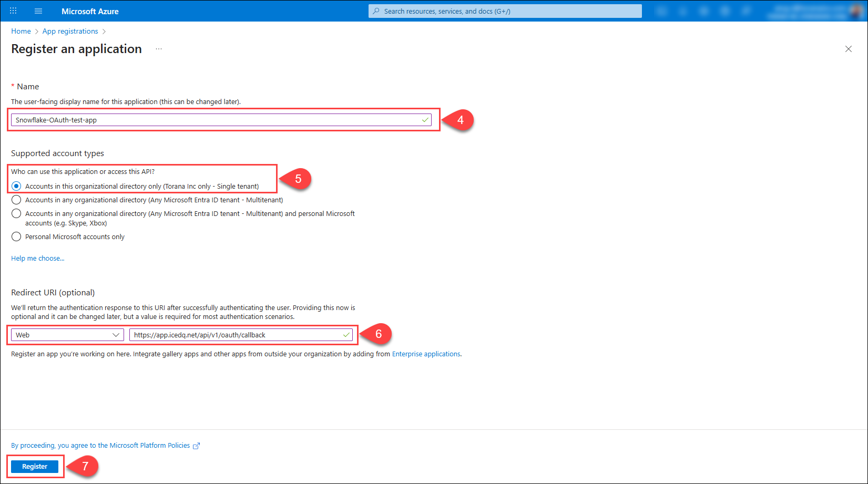
Task: Open the user account avatar menu
Action: 856,11
